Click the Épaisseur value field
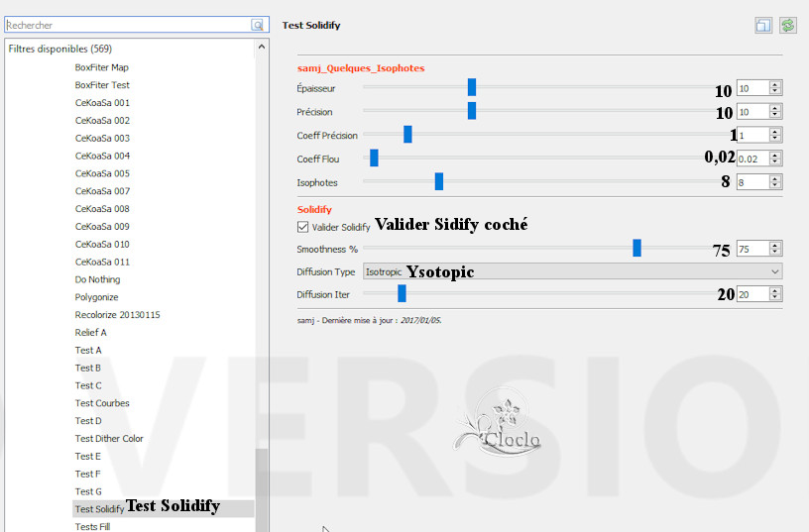Viewport: 809px width, 532px height. pyautogui.click(x=751, y=88)
